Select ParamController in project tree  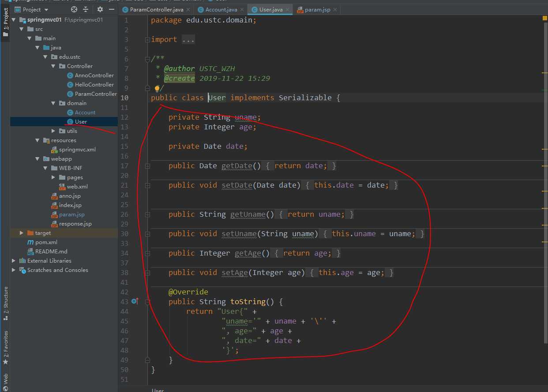point(96,94)
